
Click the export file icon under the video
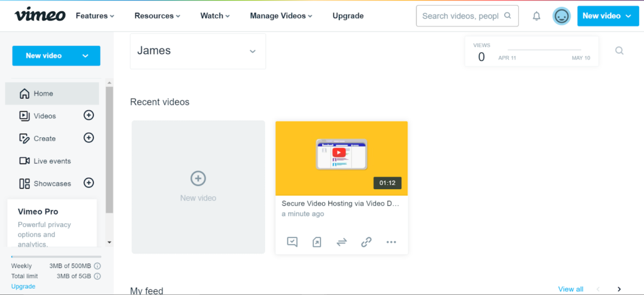tap(317, 242)
